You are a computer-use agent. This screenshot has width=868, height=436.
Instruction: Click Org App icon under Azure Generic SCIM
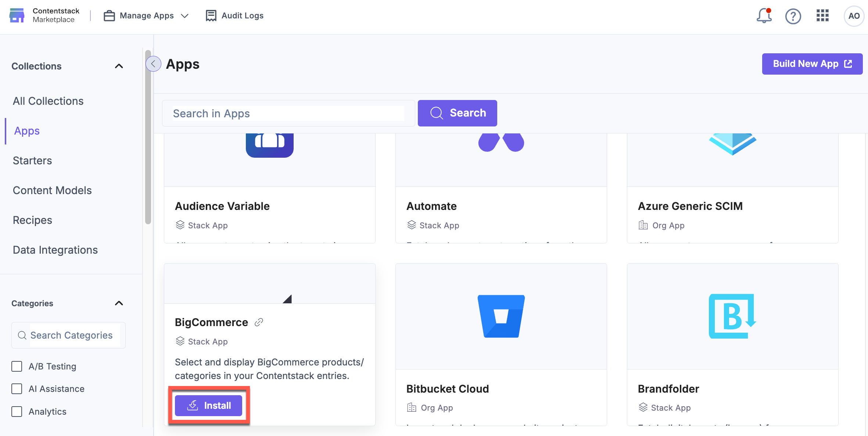coord(643,225)
